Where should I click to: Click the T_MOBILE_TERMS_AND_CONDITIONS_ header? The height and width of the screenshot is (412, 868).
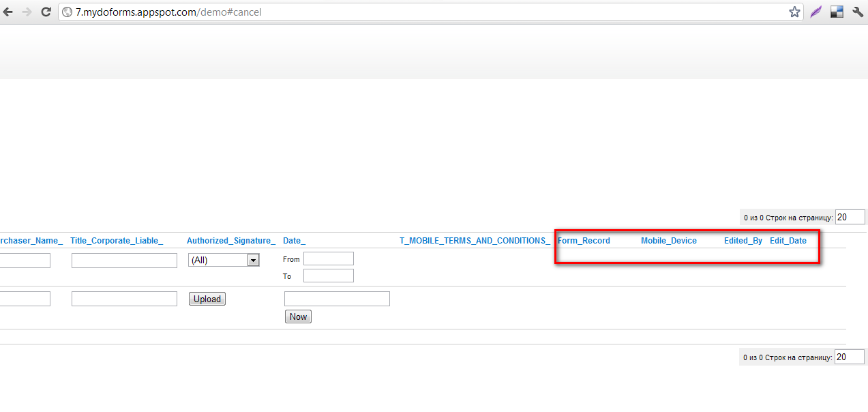coord(475,241)
